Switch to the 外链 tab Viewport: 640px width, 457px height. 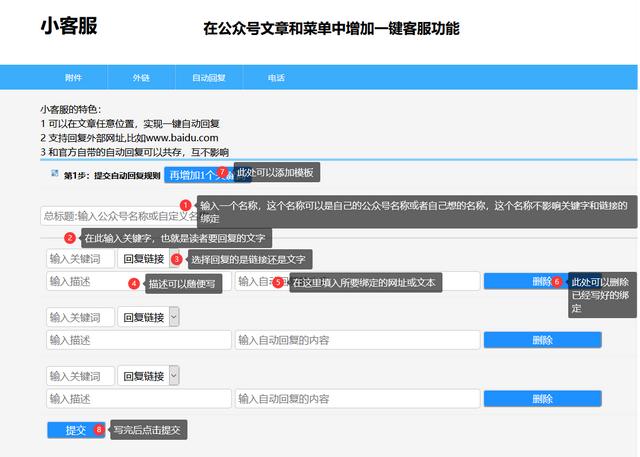141,77
